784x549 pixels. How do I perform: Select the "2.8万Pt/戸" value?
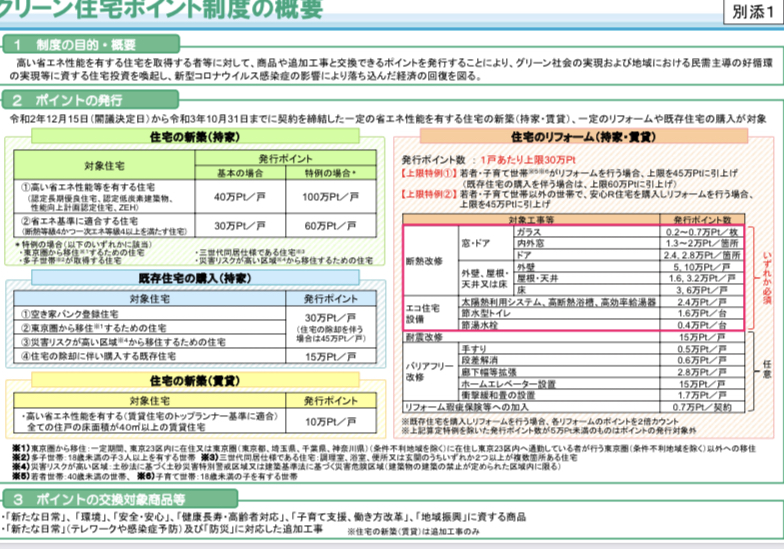point(702,372)
